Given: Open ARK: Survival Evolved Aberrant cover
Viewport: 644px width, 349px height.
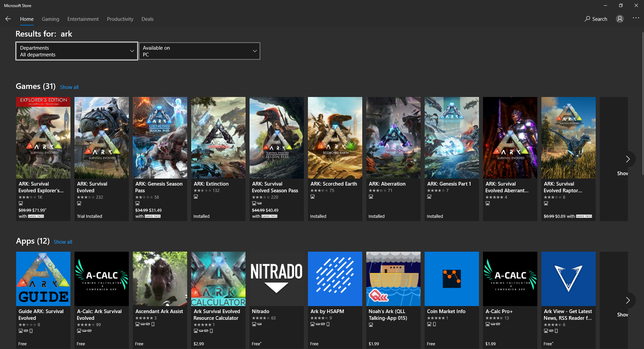Looking at the screenshot, I should tap(510, 138).
